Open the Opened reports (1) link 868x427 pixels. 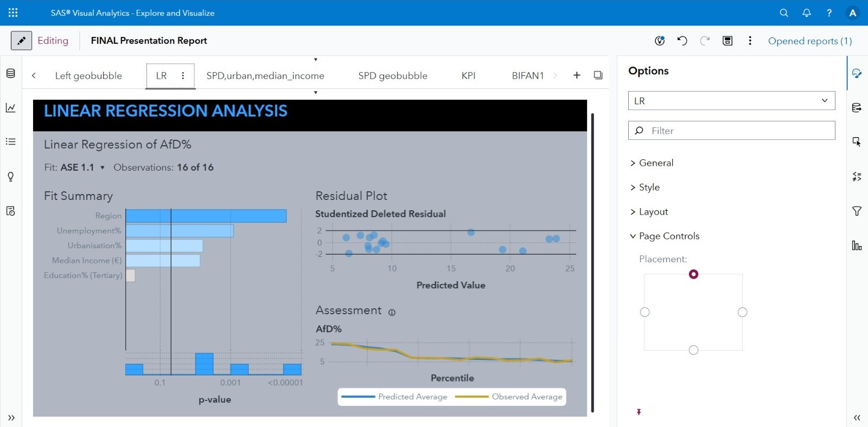coord(810,41)
